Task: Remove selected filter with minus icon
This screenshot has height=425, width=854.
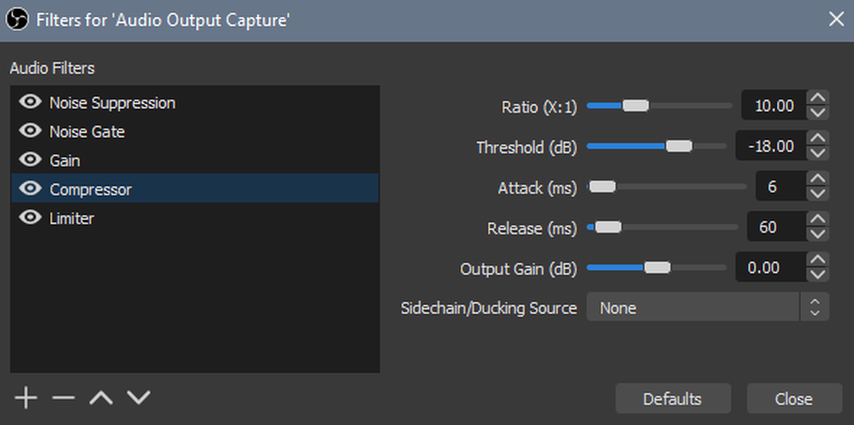Action: 63,398
